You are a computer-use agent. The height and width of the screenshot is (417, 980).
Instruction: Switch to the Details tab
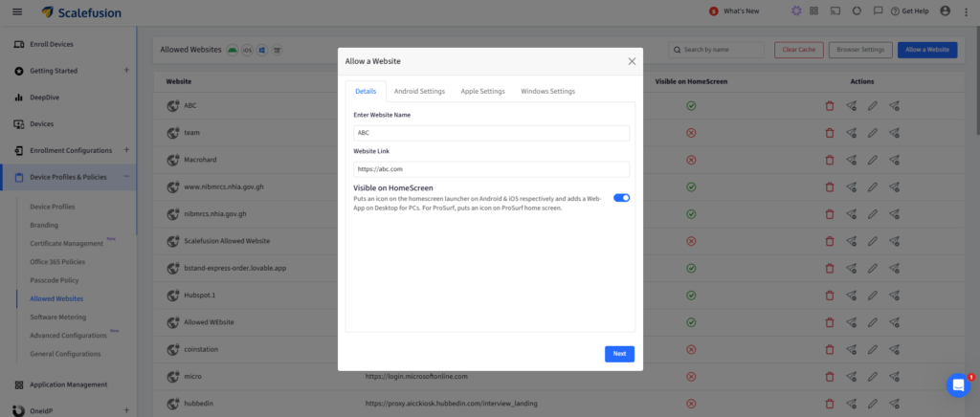[366, 91]
